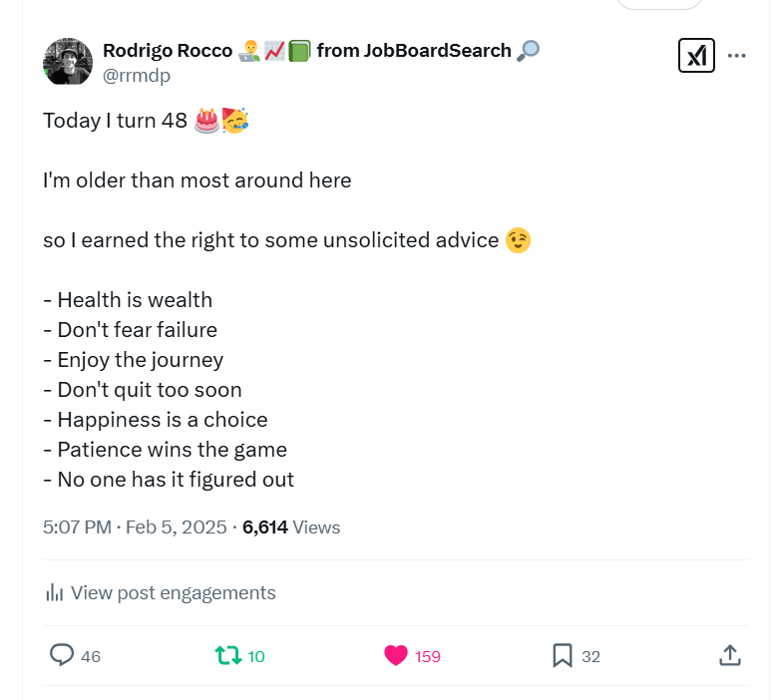
Task: Click the reply speech bubble icon
Action: [x=62, y=655]
